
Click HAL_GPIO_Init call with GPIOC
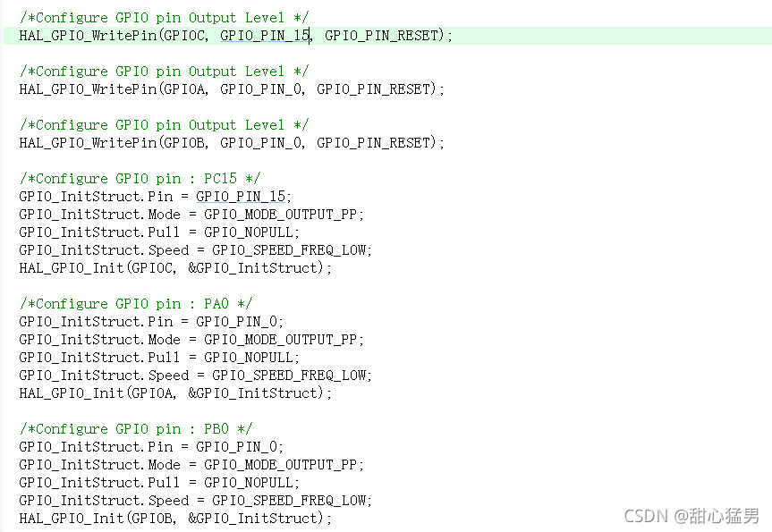[175, 267]
